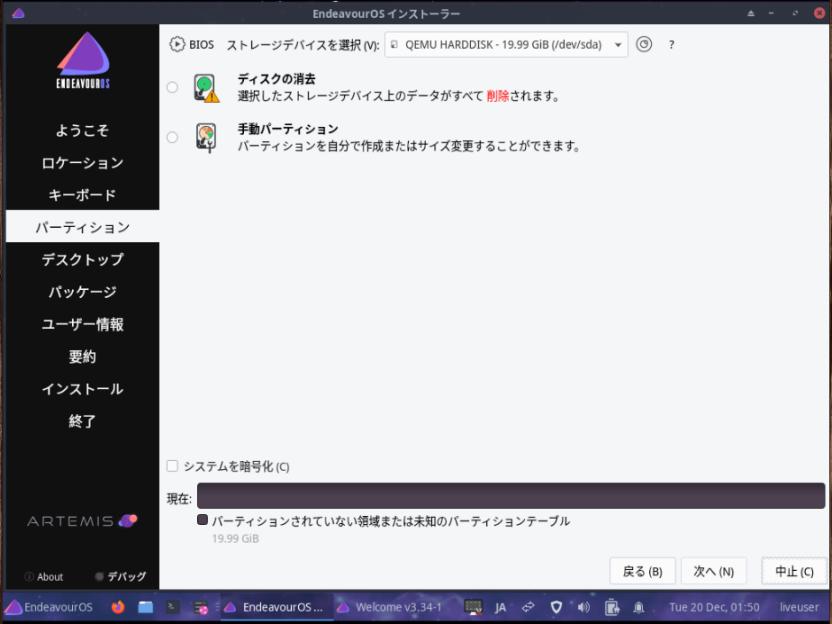
Task: Switch to the Welcome v3.34-1 taskbar window
Action: (x=390, y=607)
